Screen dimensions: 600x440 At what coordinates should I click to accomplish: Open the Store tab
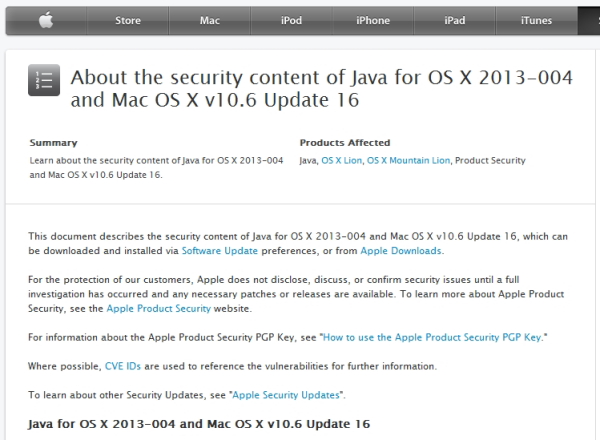pos(127,20)
